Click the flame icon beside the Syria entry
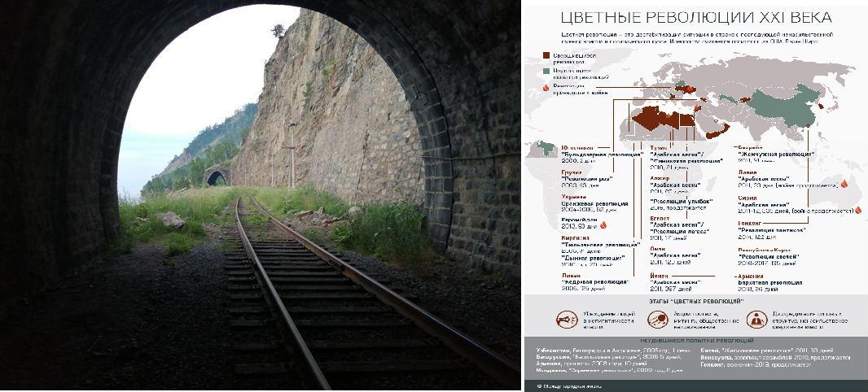 click(858, 210)
